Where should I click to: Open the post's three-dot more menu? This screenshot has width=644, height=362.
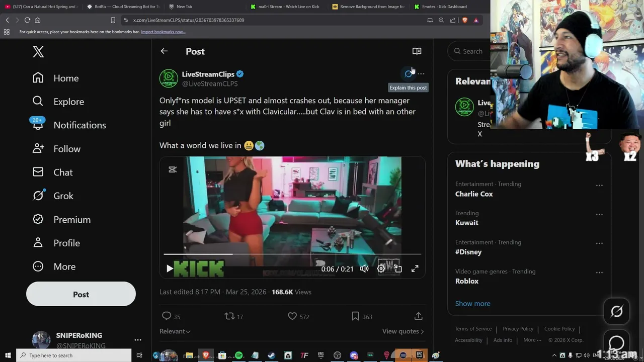pos(421,74)
